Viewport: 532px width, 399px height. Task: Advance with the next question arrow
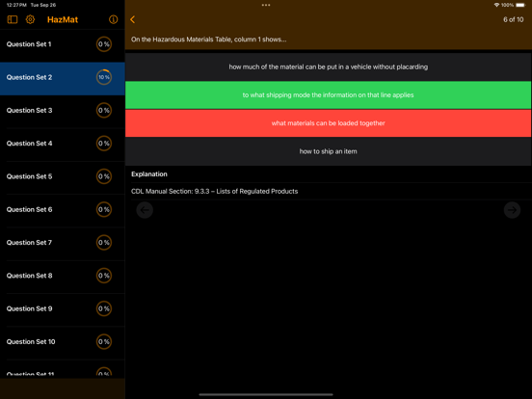[512, 210]
